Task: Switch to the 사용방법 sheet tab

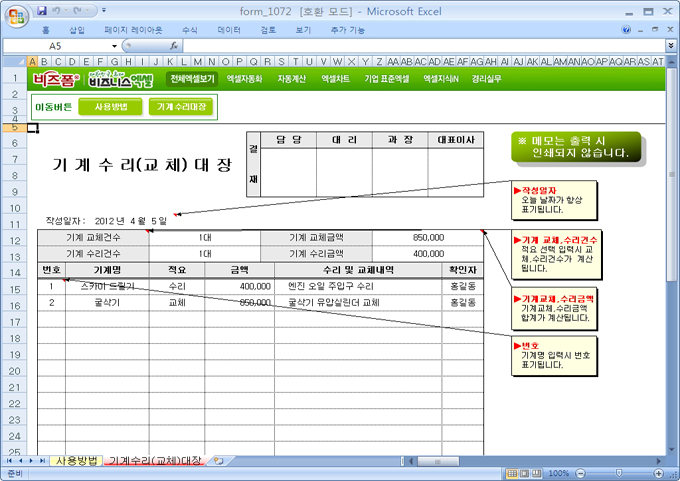Action: click(76, 461)
